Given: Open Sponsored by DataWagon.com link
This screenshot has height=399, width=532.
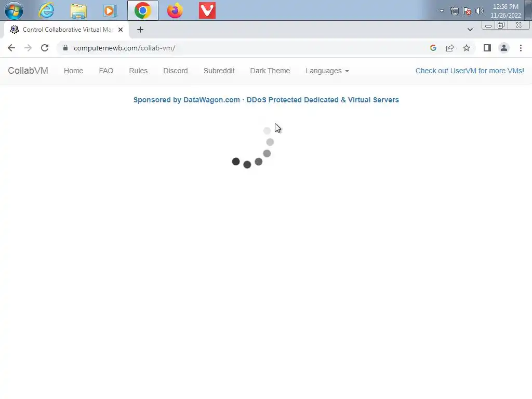Looking at the screenshot, I should click(x=266, y=100).
